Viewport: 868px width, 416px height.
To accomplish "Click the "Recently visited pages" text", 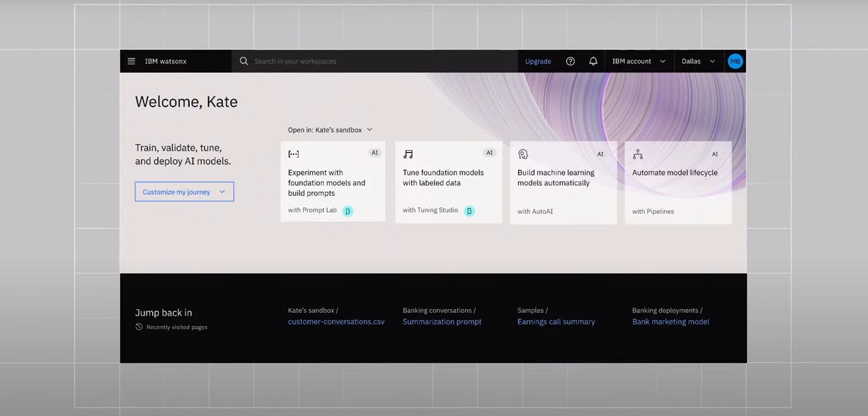I will point(177,328).
